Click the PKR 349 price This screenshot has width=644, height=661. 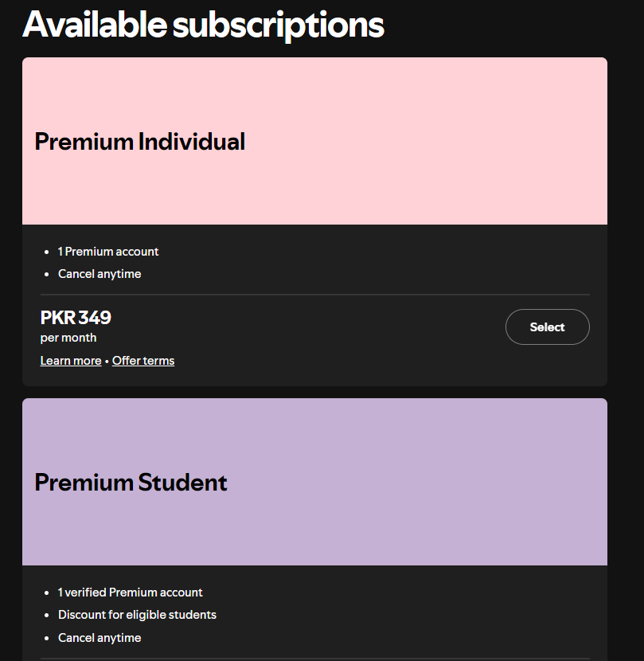point(76,318)
